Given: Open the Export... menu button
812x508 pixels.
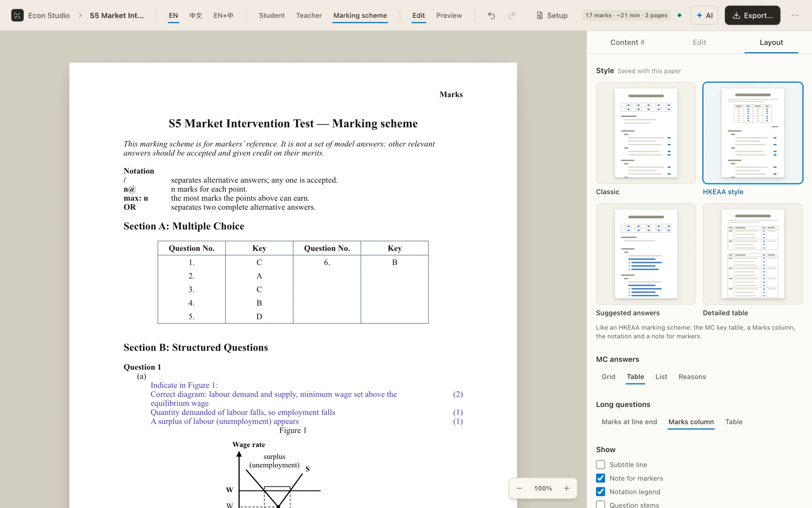Looking at the screenshot, I should 752,15.
